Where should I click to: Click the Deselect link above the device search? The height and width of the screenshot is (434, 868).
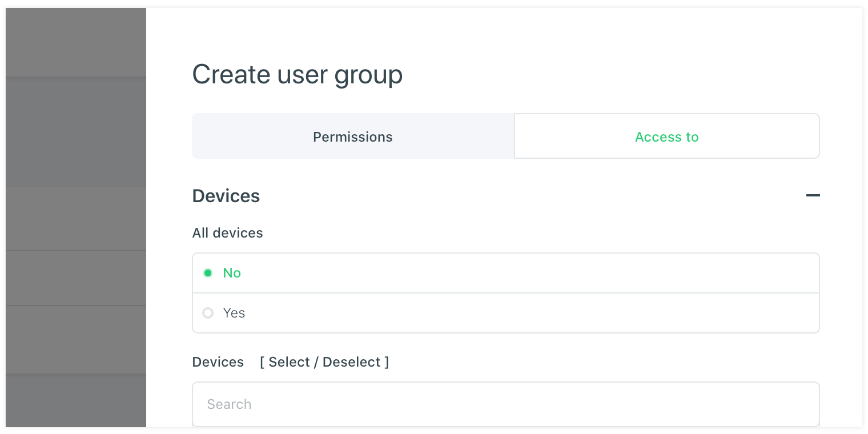point(351,362)
